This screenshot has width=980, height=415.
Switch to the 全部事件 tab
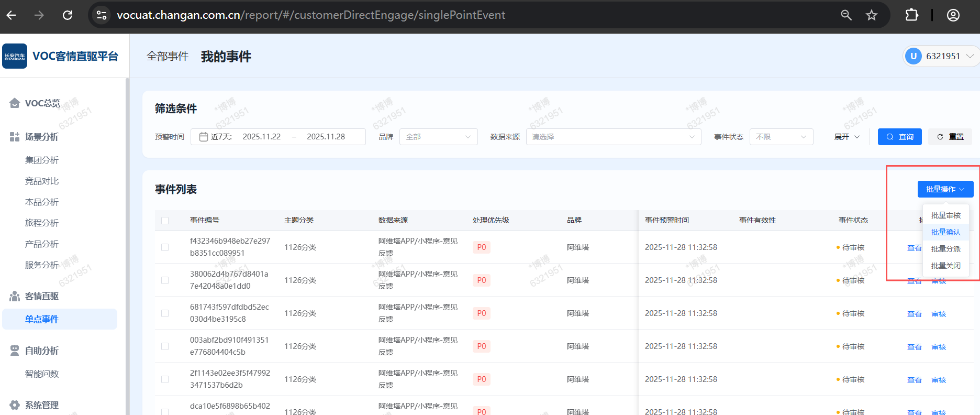click(x=168, y=57)
